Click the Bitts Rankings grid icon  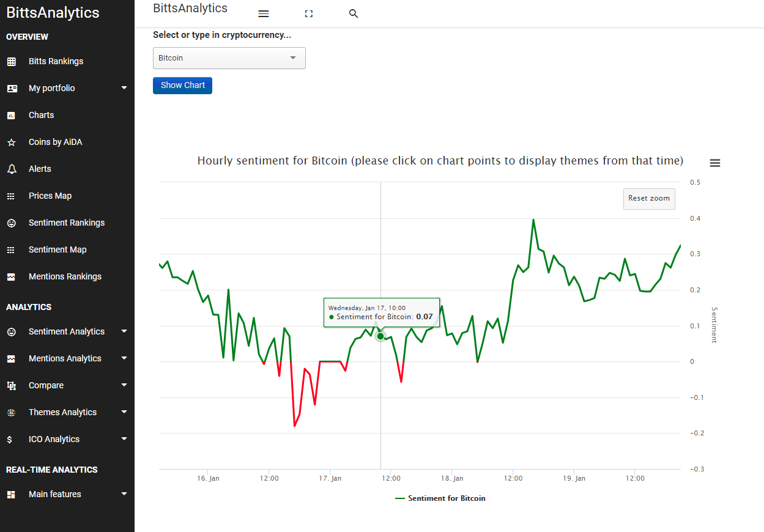click(x=11, y=61)
